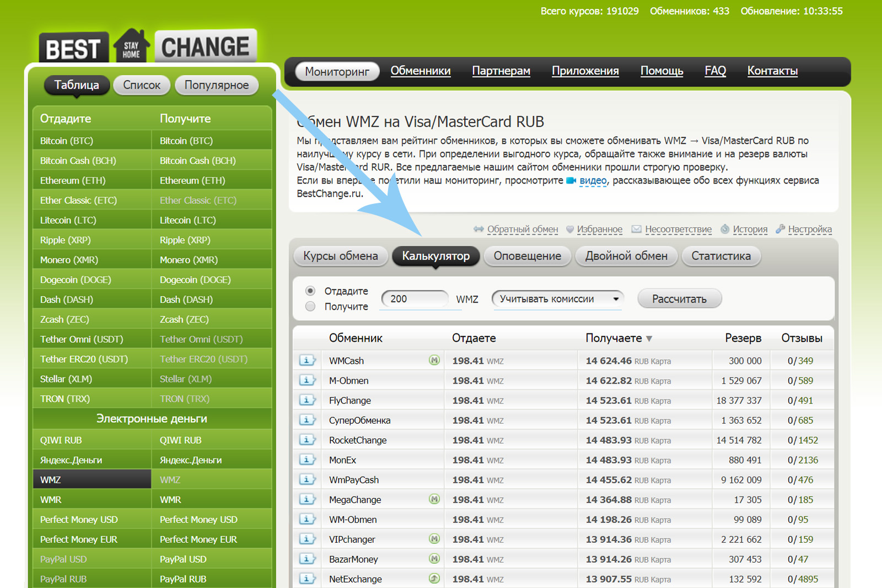
Task: Open the Учитывать комиссии dropdown
Action: tap(558, 299)
